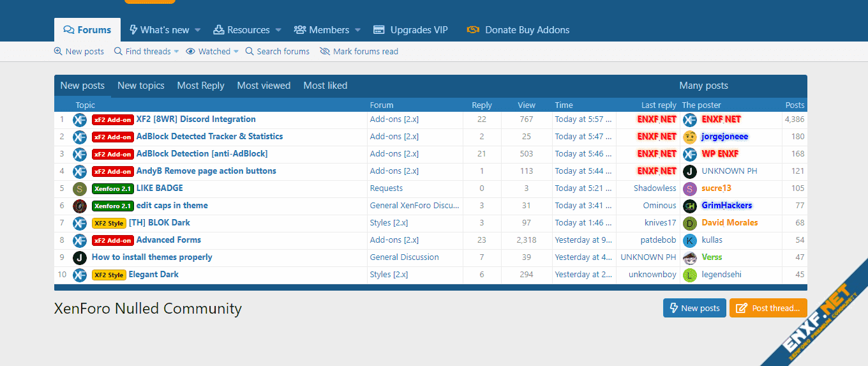This screenshot has height=366, width=868.
Task: Click the Search forums link
Action: pos(283,52)
